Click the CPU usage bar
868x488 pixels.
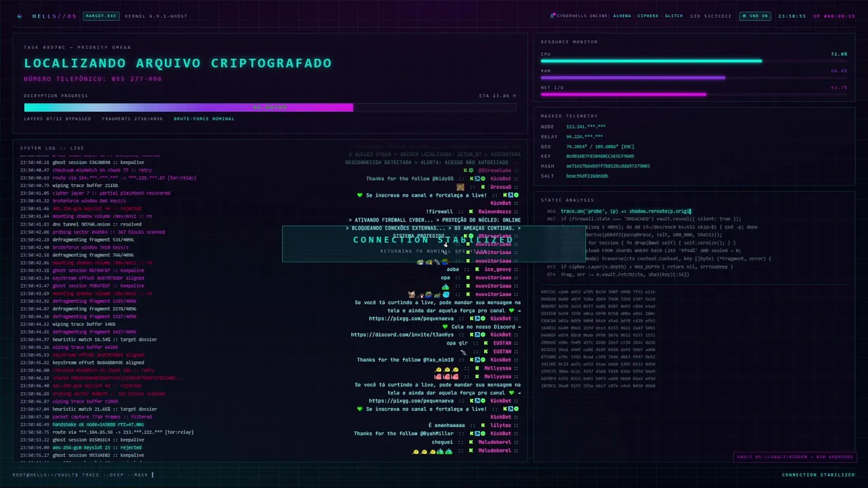[x=694, y=61]
